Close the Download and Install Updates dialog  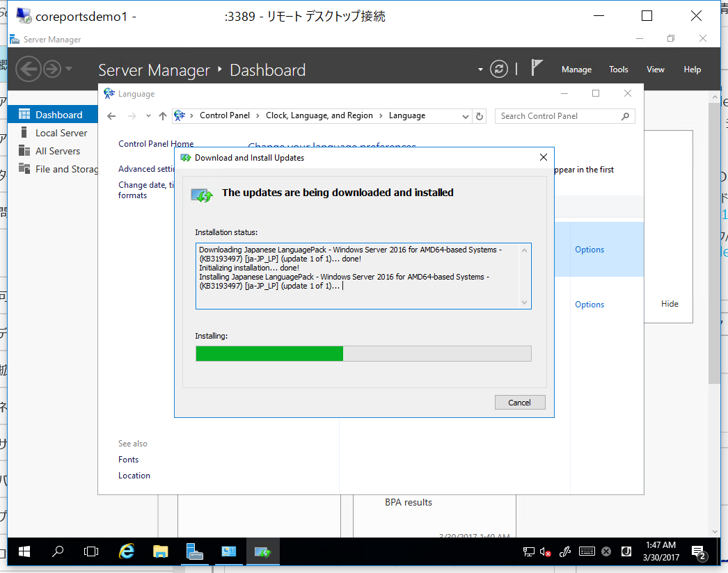[543, 157]
